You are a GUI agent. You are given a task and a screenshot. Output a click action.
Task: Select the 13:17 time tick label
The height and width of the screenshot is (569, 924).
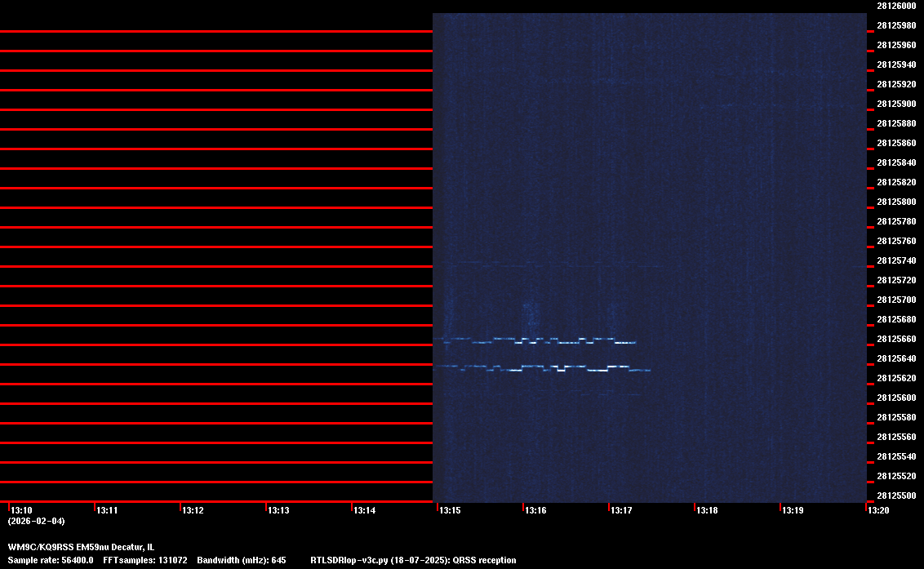tap(621, 510)
